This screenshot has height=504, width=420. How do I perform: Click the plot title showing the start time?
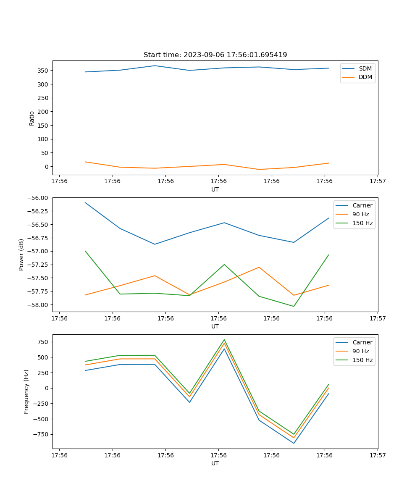(x=215, y=55)
